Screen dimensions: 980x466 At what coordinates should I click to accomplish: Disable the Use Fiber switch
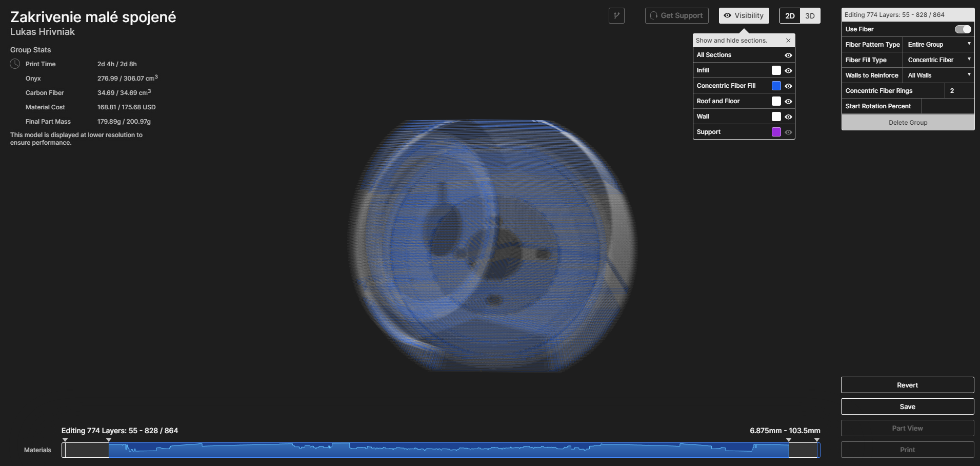pyautogui.click(x=963, y=29)
